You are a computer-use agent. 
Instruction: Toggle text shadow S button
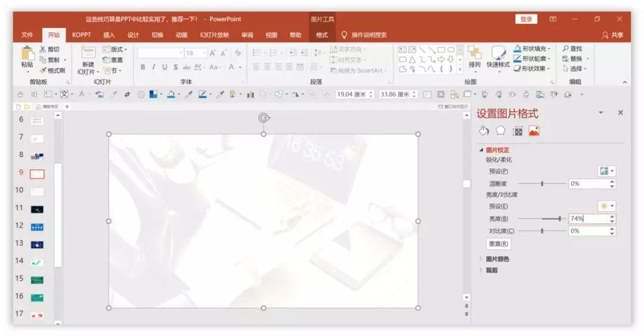pyautogui.click(x=175, y=67)
